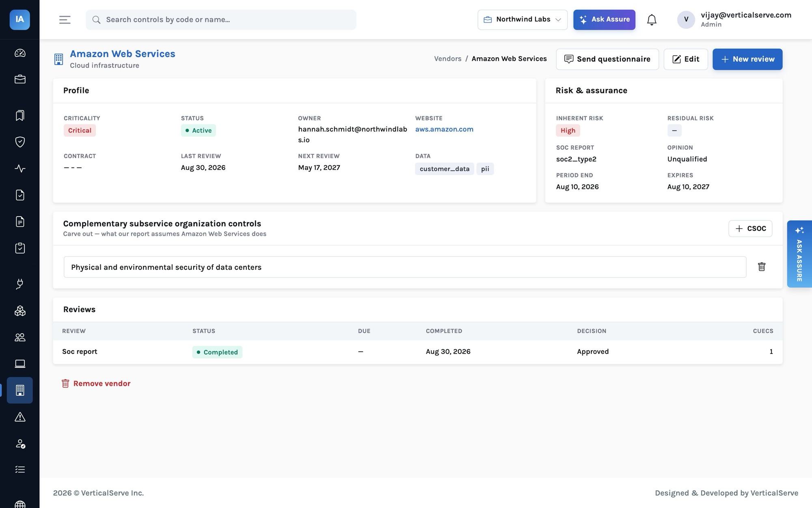This screenshot has width=812, height=508.
Task: Open the plug integrations icon in sidebar
Action: click(x=20, y=284)
